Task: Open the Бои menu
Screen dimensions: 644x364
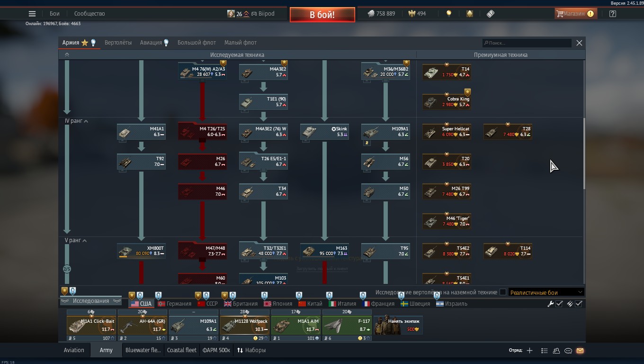Action: point(55,14)
